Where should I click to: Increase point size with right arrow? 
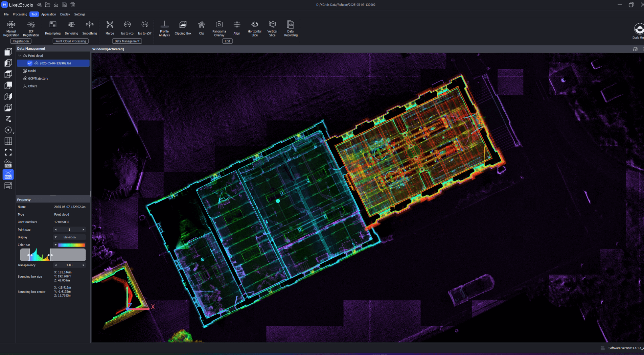tap(83, 229)
